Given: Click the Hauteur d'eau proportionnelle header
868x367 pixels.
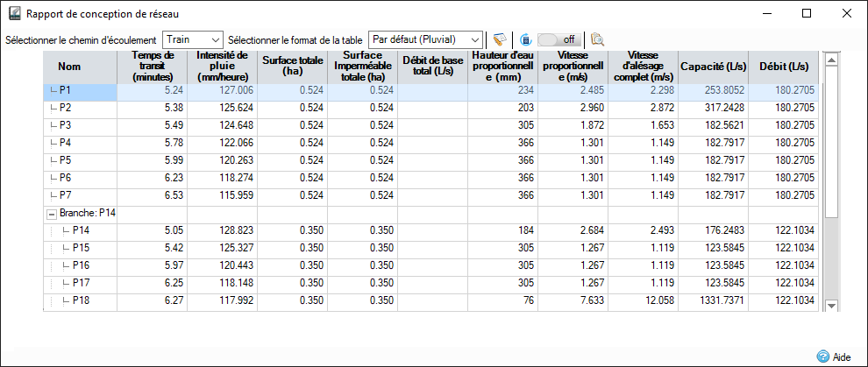Looking at the screenshot, I should (502, 67).
